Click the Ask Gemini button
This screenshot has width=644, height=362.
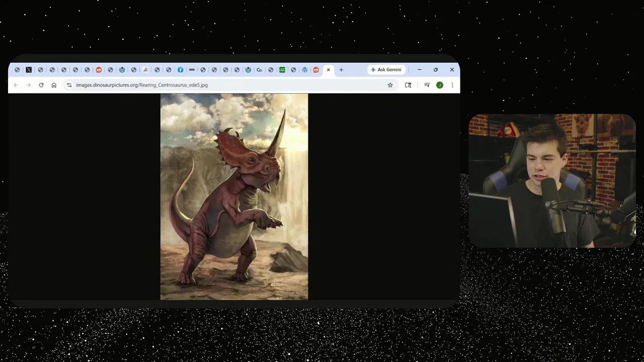386,70
